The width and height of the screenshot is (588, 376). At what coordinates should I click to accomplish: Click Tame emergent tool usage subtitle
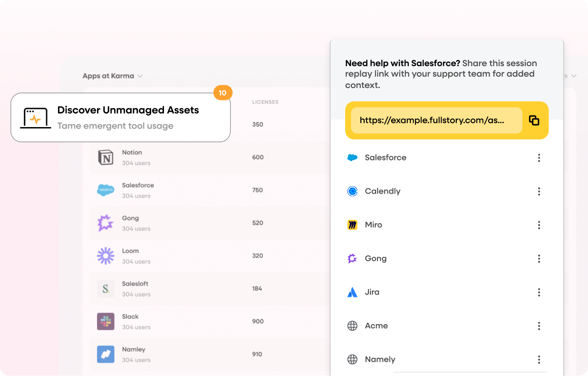click(x=115, y=126)
